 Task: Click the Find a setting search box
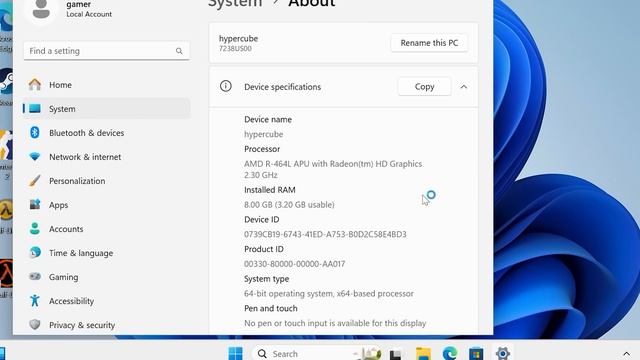click(x=106, y=51)
